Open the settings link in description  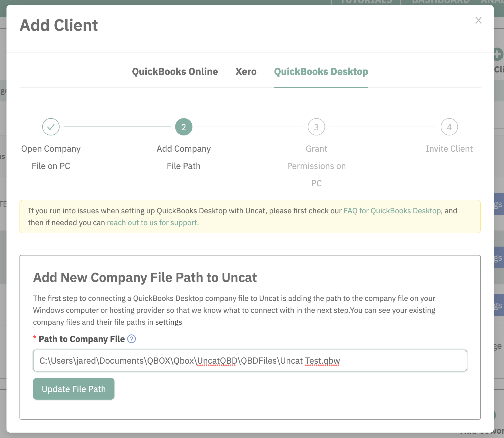169,322
